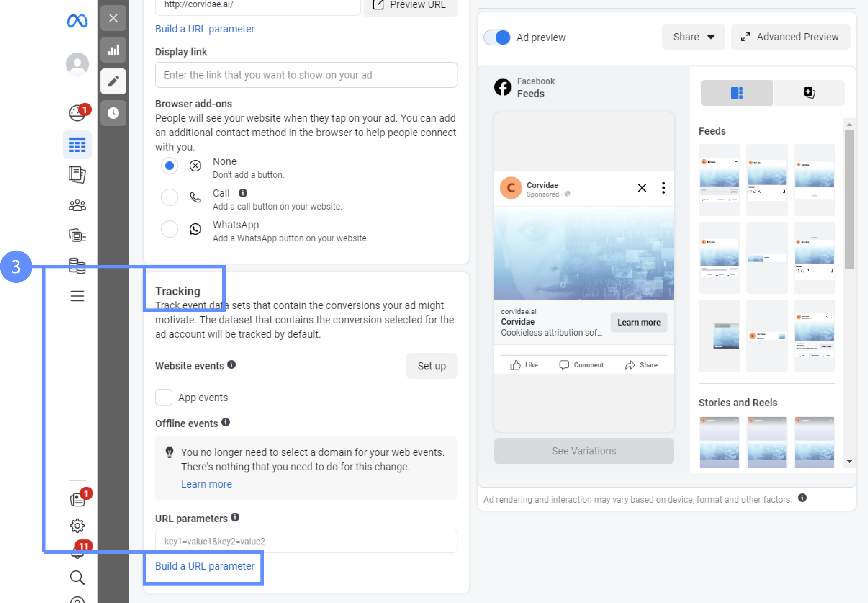Viewport: 868px width, 603px height.
Task: Open three-dot menu on Corvidae ad
Action: 663,188
